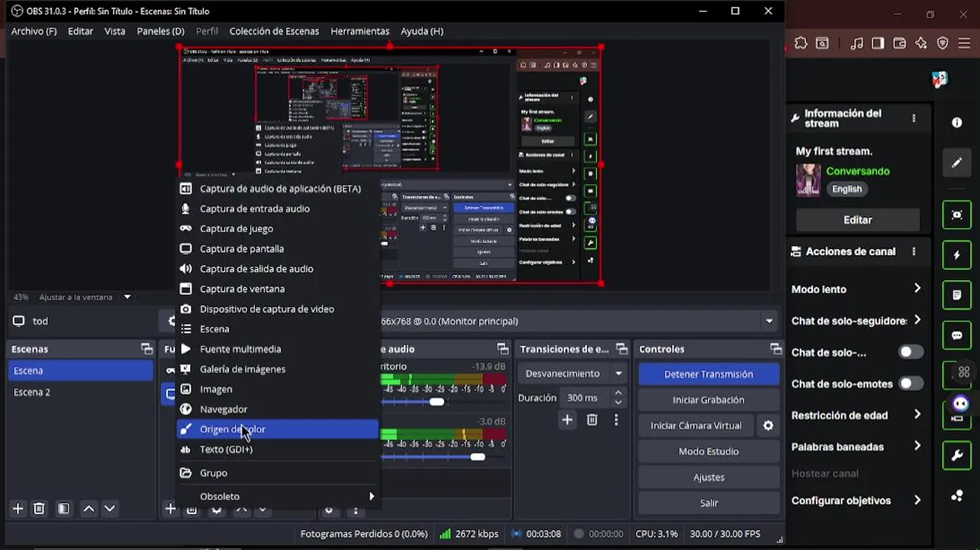Viewport: 980px width, 550px height.
Task: Click the lightning bolt quick action icon
Action: (x=957, y=255)
